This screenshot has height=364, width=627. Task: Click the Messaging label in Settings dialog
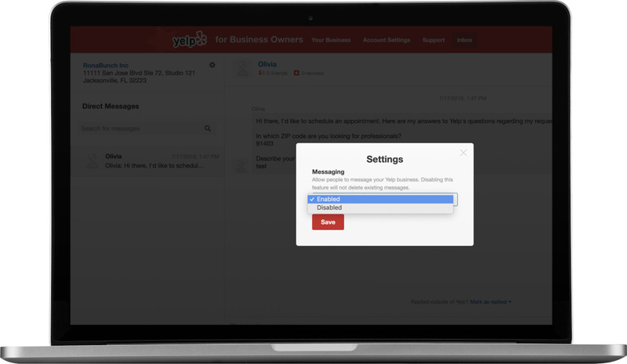[x=328, y=171]
